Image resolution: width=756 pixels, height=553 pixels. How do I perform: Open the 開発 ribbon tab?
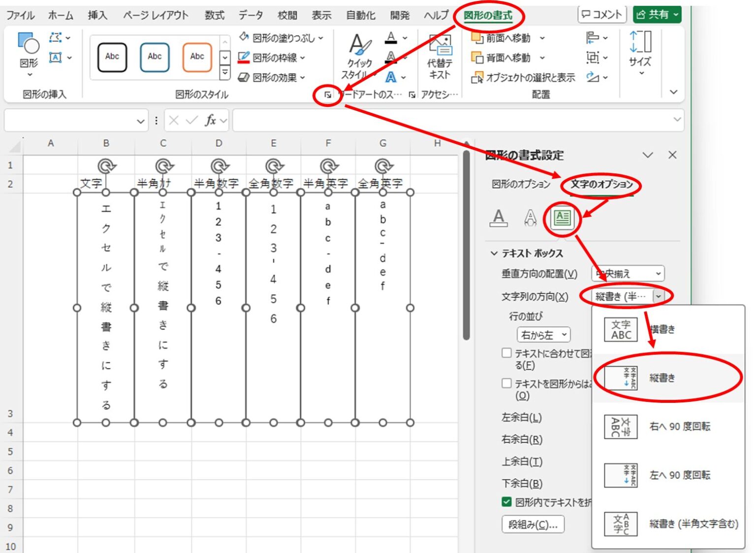(x=400, y=15)
